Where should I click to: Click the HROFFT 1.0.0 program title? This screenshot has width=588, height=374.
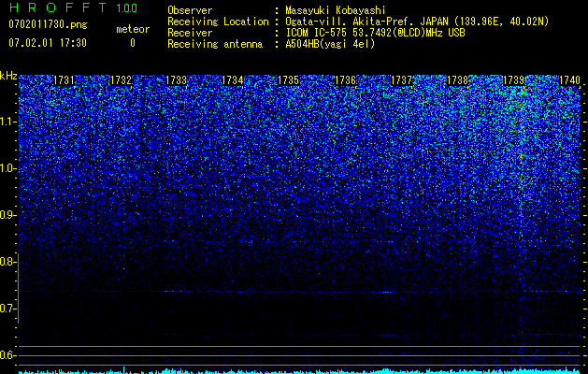point(73,7)
